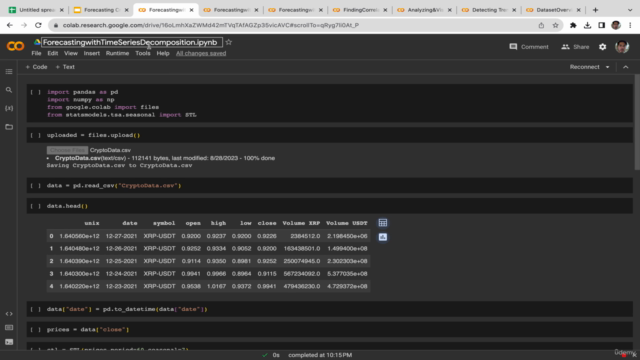The height and width of the screenshot is (360, 640).
Task: Open the Runtime menu
Action: tap(117, 53)
